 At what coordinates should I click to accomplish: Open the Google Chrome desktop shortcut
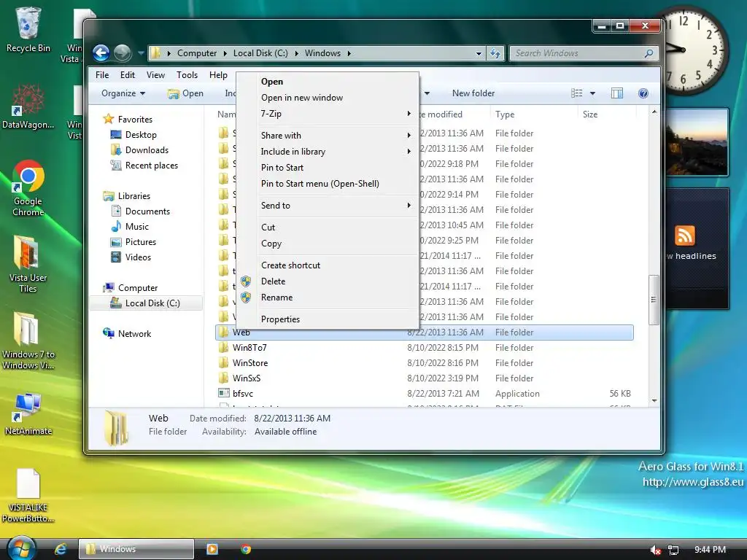28,188
